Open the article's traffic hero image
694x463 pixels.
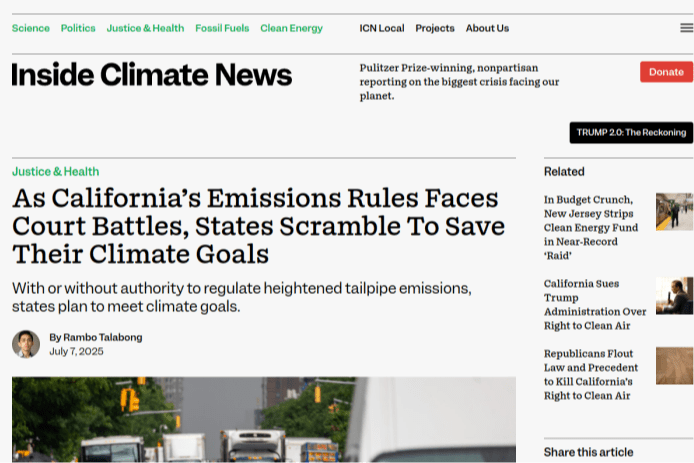(264, 420)
